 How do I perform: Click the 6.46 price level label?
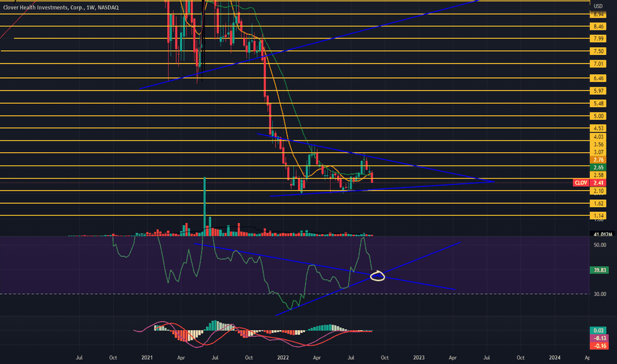[598, 78]
